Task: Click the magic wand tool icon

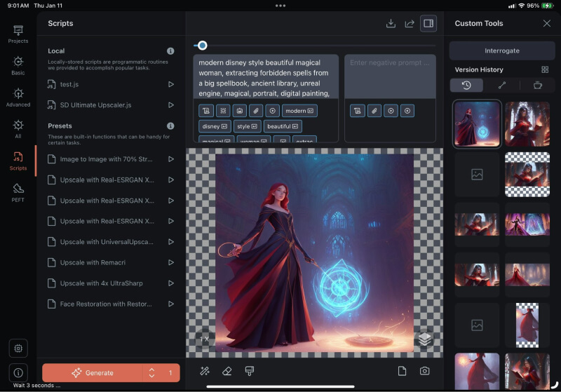Action: [205, 371]
